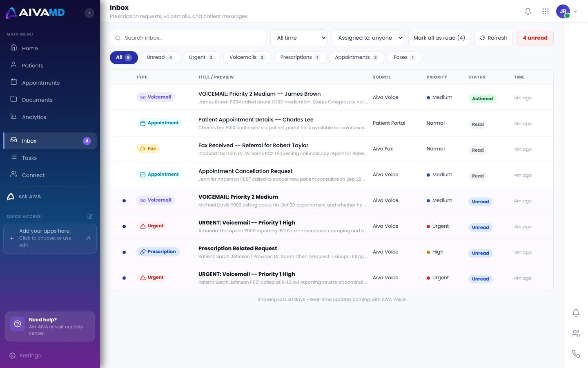The width and height of the screenshot is (588, 368).
Task: Select the Urgent filter tab
Action: coord(202,58)
